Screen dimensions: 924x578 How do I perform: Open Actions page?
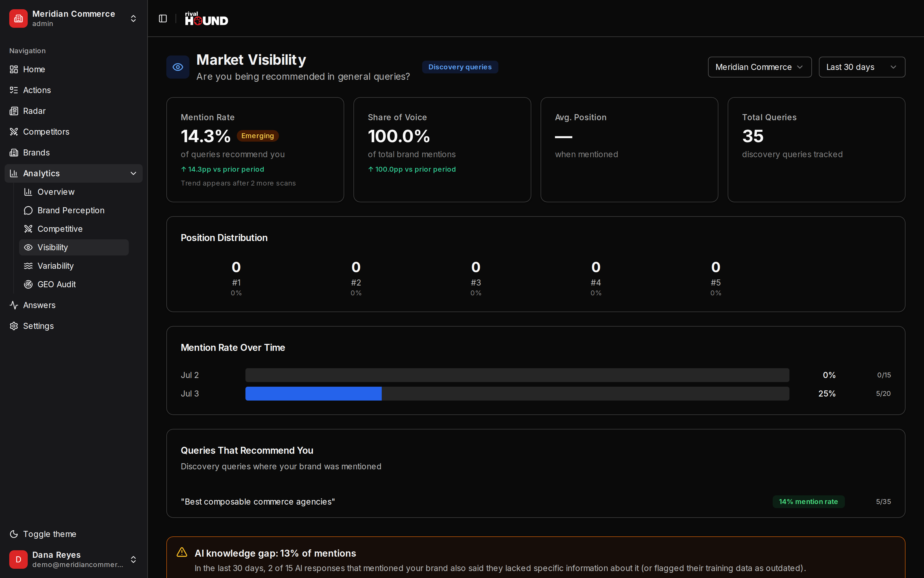coord(73,90)
